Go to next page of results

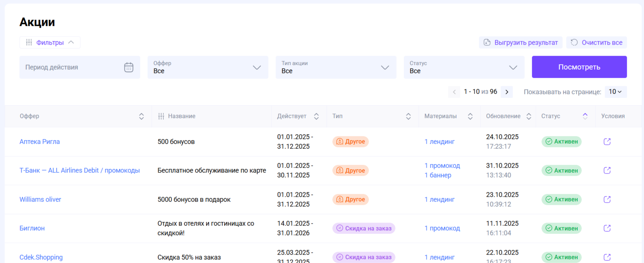click(507, 92)
